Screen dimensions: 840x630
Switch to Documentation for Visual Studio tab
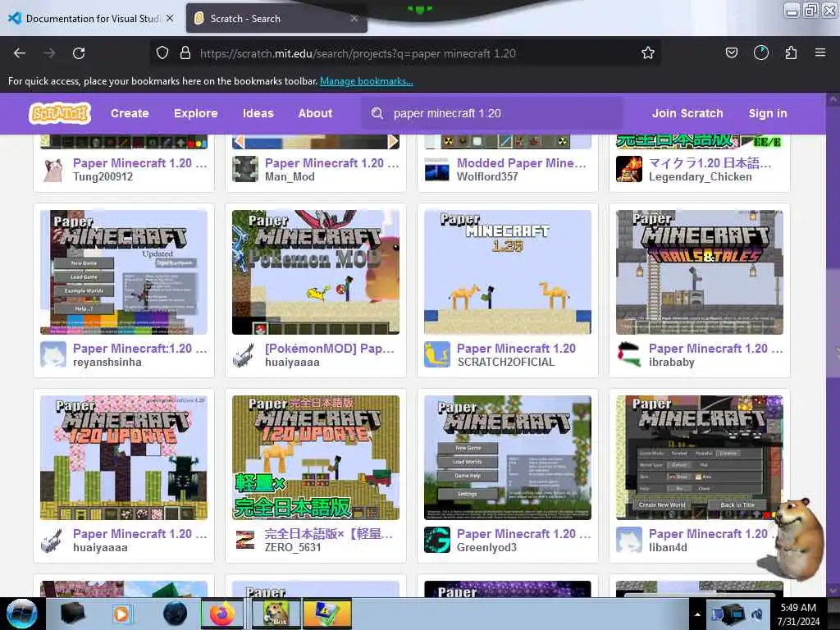point(92,19)
